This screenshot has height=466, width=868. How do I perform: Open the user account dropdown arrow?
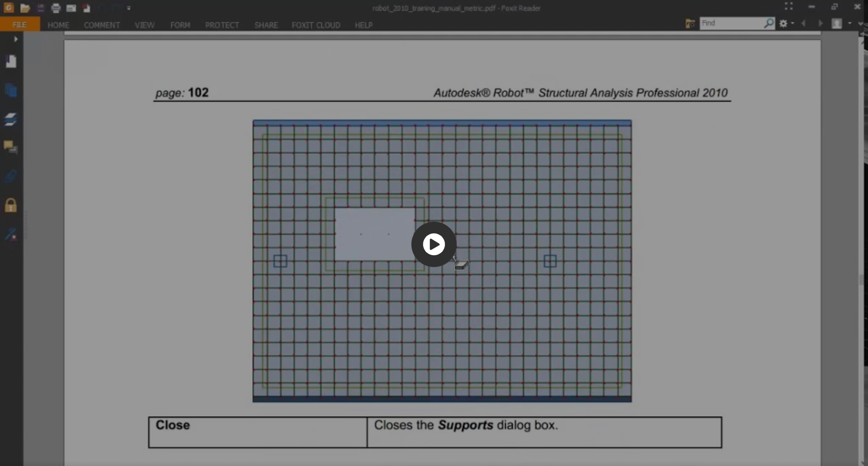click(x=849, y=24)
